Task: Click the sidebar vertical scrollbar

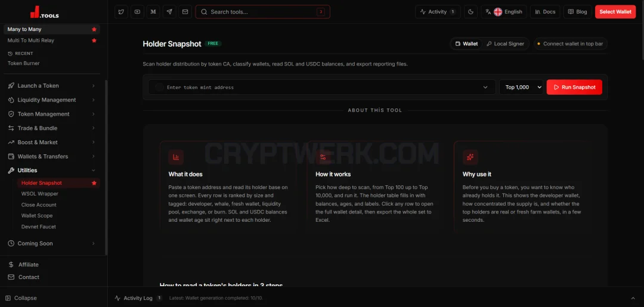Action: (106, 166)
